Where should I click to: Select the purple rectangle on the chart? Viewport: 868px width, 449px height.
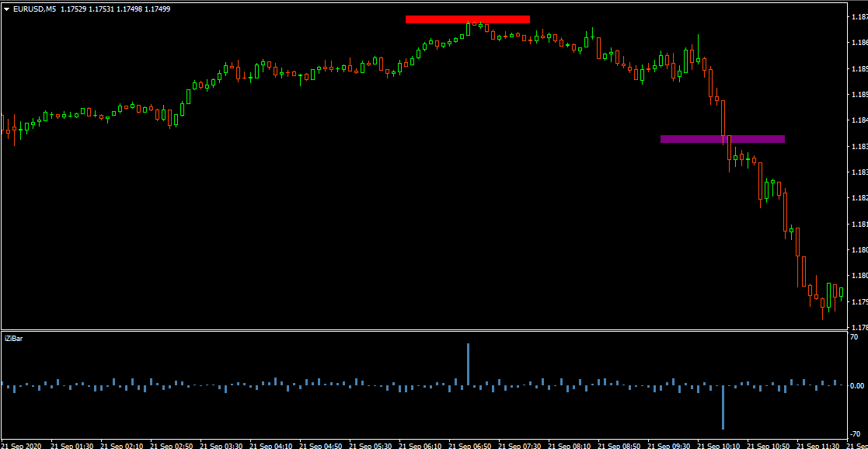723,139
